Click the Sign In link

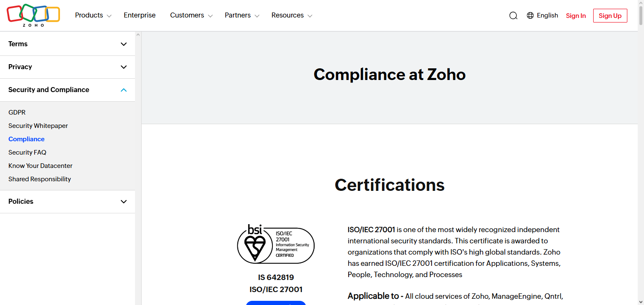coord(576,15)
